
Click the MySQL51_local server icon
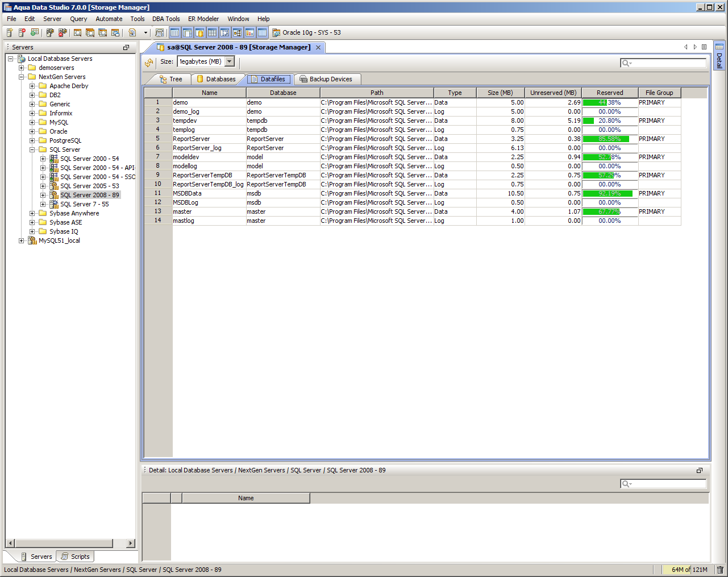coord(32,240)
